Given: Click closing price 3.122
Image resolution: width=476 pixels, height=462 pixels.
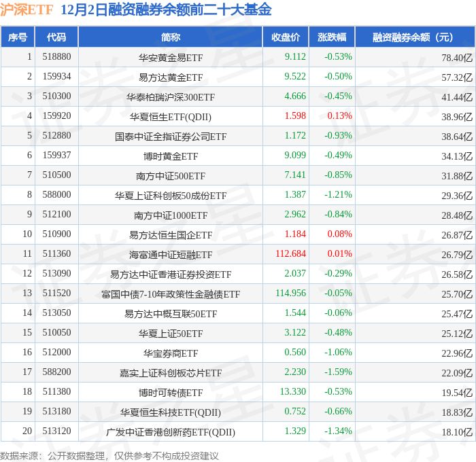Looking at the screenshot, I should click(294, 333).
